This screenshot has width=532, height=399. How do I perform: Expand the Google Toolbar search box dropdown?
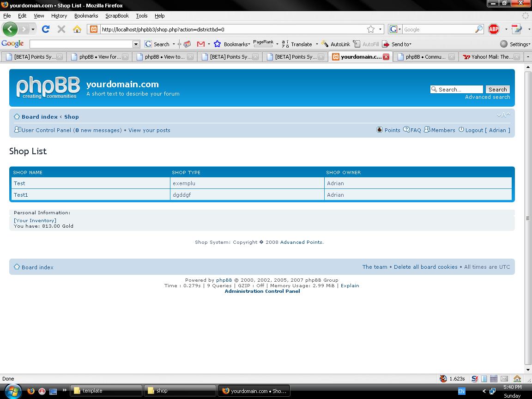tap(136, 44)
